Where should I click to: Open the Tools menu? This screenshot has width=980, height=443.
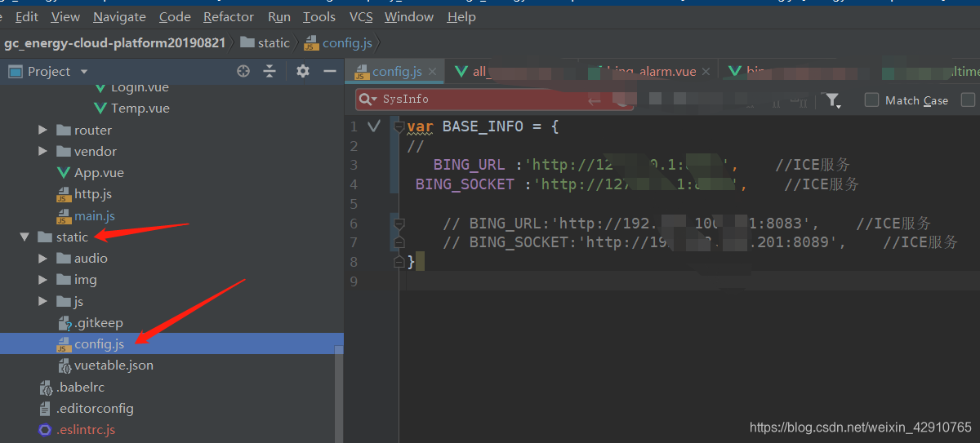tap(319, 16)
